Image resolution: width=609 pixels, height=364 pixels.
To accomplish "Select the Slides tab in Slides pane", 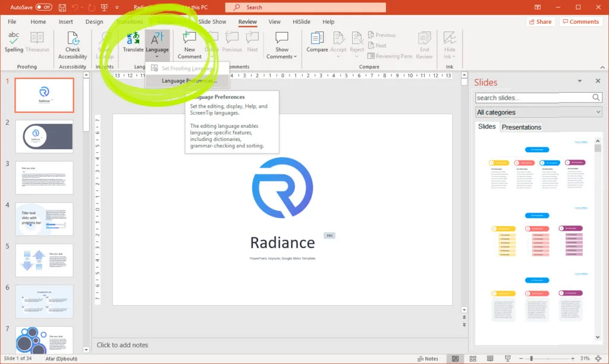I will 486,127.
